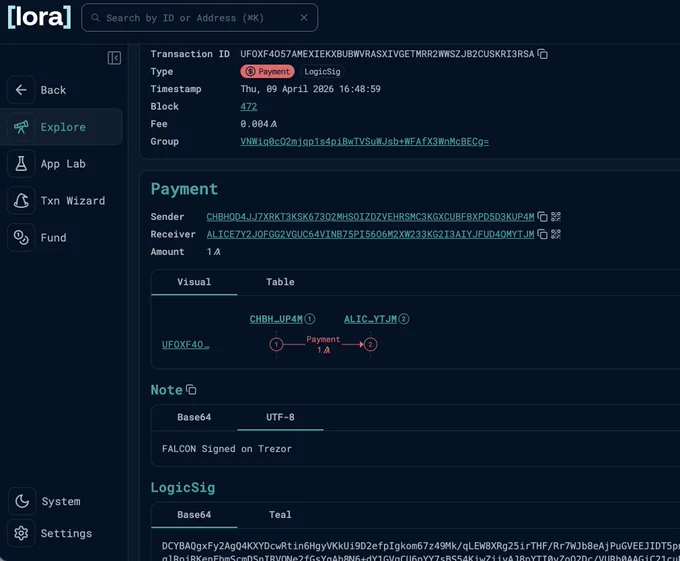This screenshot has width=680, height=561.
Task: Select Fund in the sidebar
Action: 53,238
